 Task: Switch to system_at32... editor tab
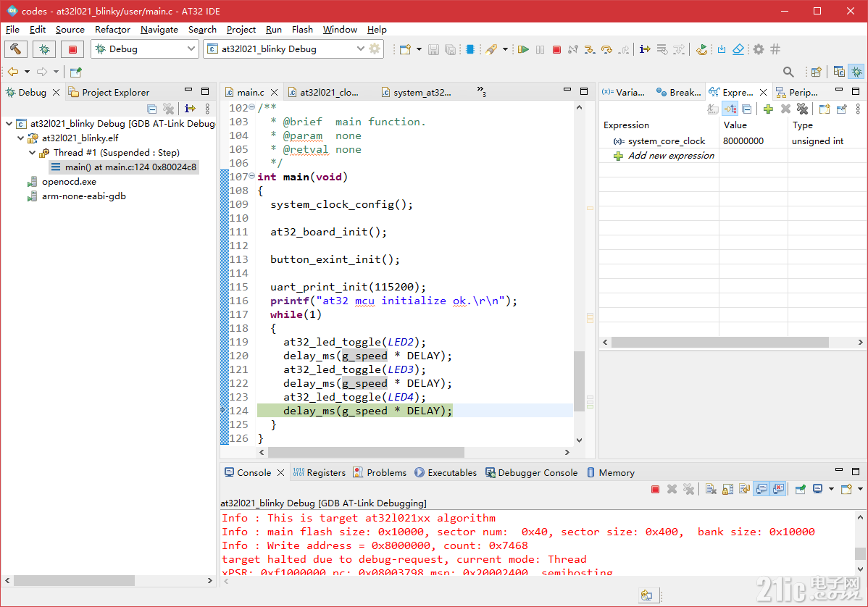click(417, 93)
